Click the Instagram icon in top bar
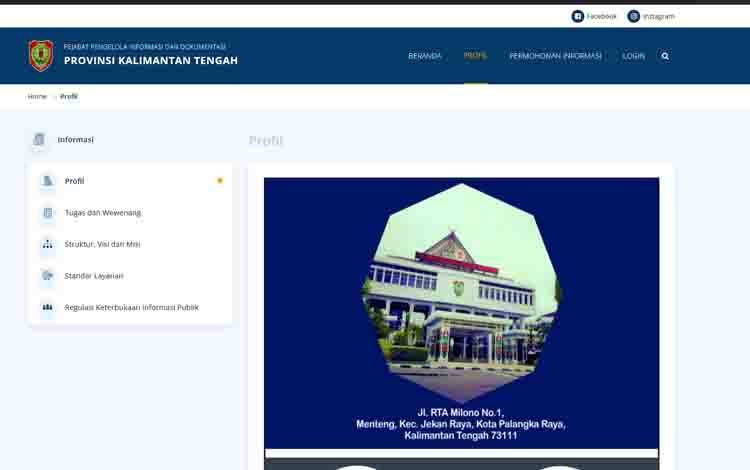 [633, 16]
